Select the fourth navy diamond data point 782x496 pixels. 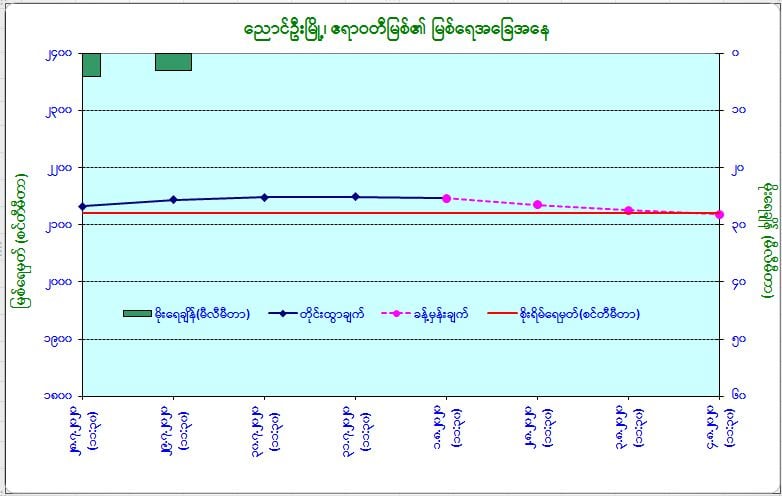(x=355, y=197)
